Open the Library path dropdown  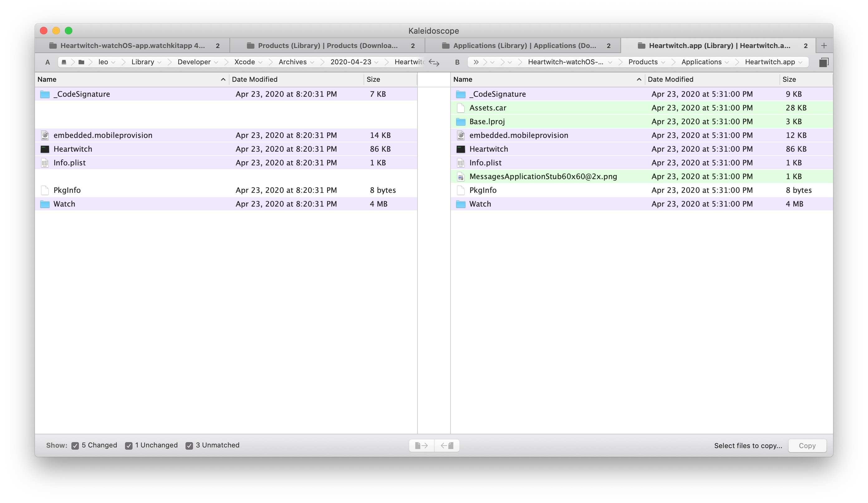tap(159, 62)
